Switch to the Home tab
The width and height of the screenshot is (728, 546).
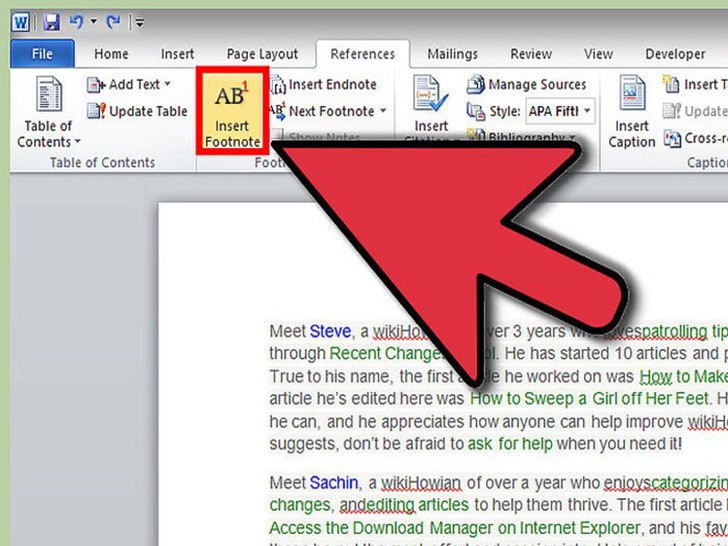click(x=111, y=54)
